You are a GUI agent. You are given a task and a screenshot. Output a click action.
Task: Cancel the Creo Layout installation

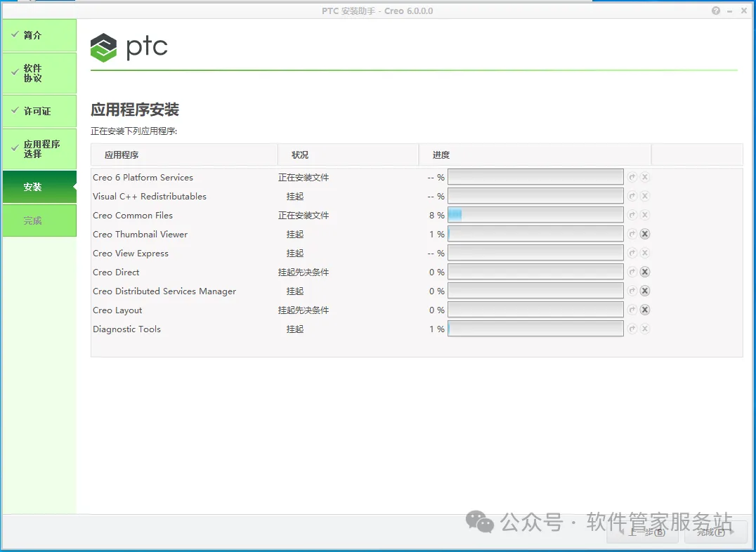click(644, 310)
